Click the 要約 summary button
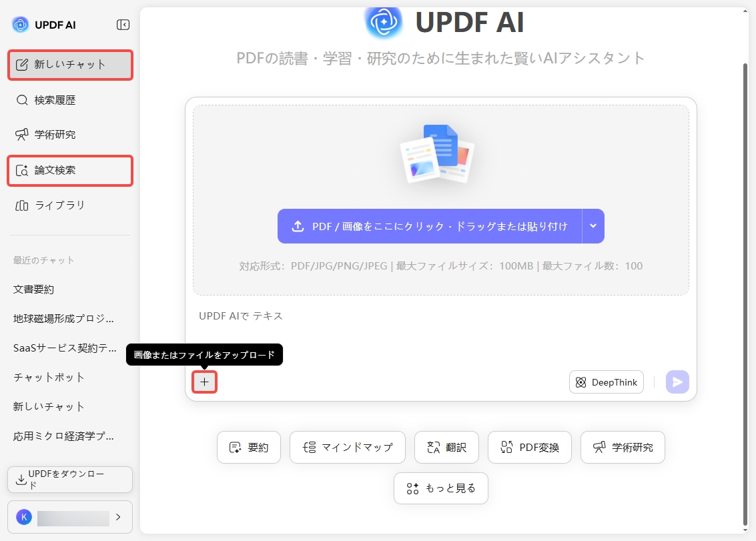The image size is (756, 541). 248,447
